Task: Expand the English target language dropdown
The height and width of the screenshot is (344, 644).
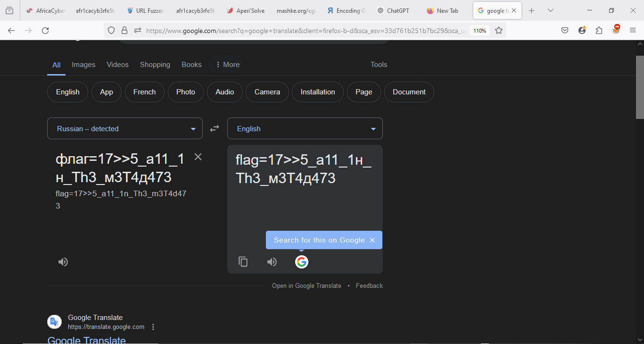Action: (305, 128)
